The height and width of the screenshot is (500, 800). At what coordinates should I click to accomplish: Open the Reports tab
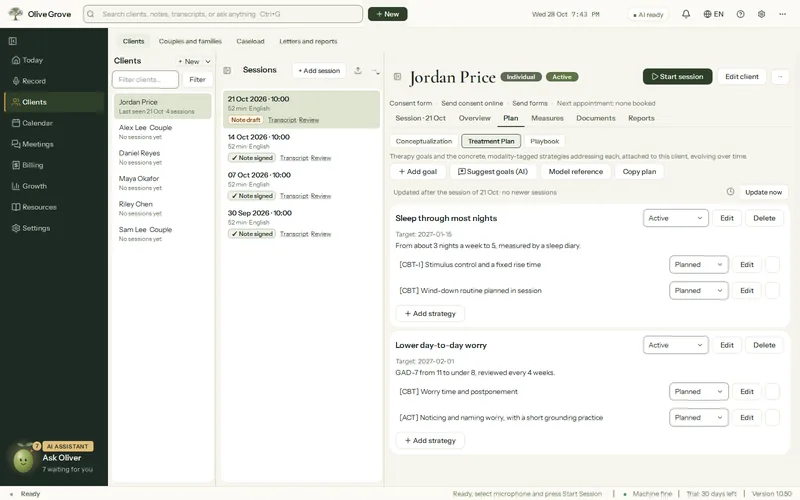(x=641, y=118)
